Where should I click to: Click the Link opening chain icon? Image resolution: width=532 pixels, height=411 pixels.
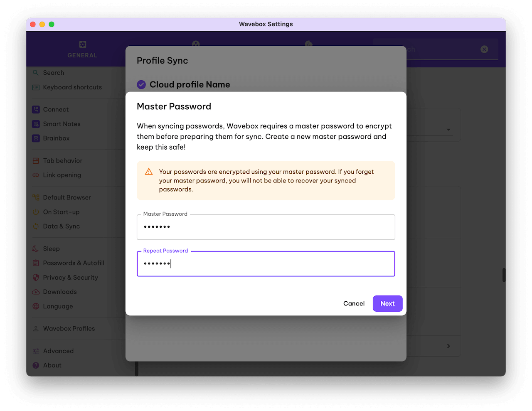pos(36,175)
